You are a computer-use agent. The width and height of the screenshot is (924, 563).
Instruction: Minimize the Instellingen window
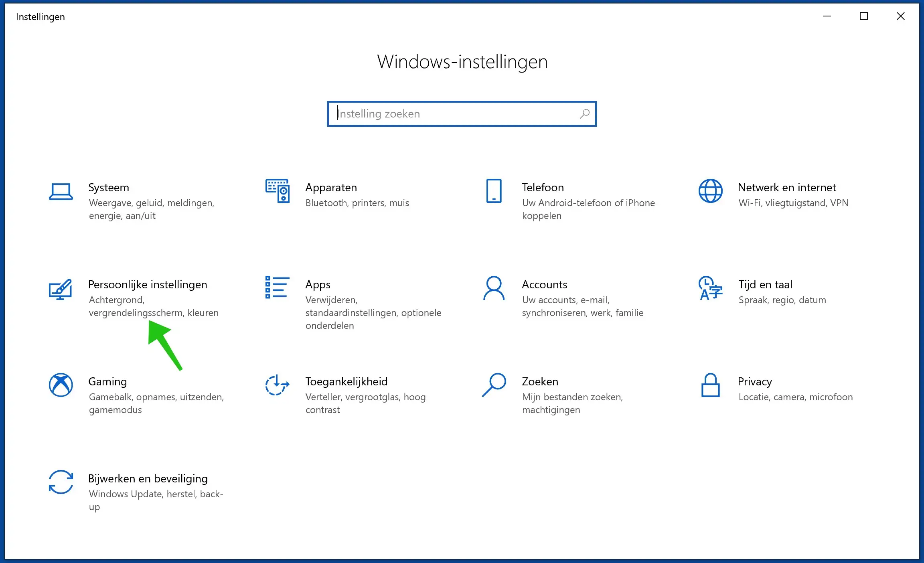(827, 16)
